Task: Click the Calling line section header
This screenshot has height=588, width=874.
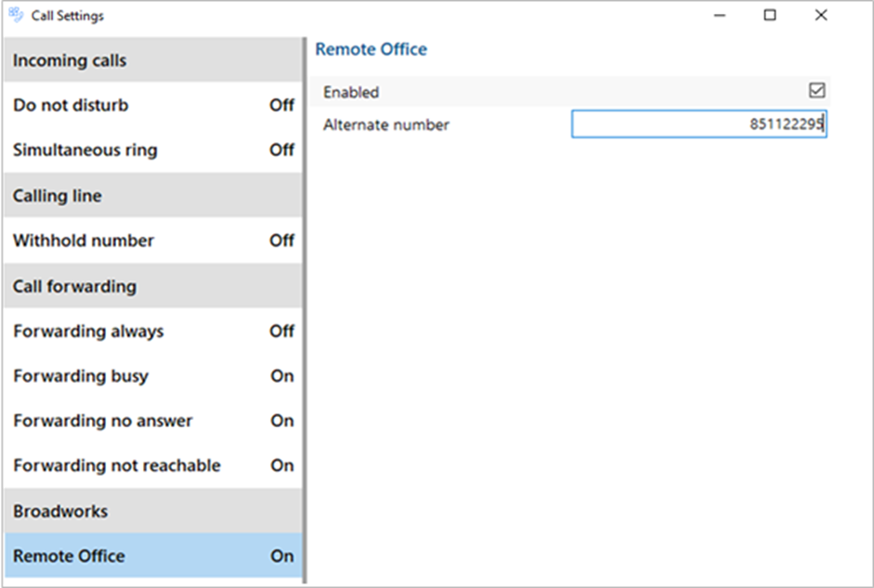Action: pos(153,196)
